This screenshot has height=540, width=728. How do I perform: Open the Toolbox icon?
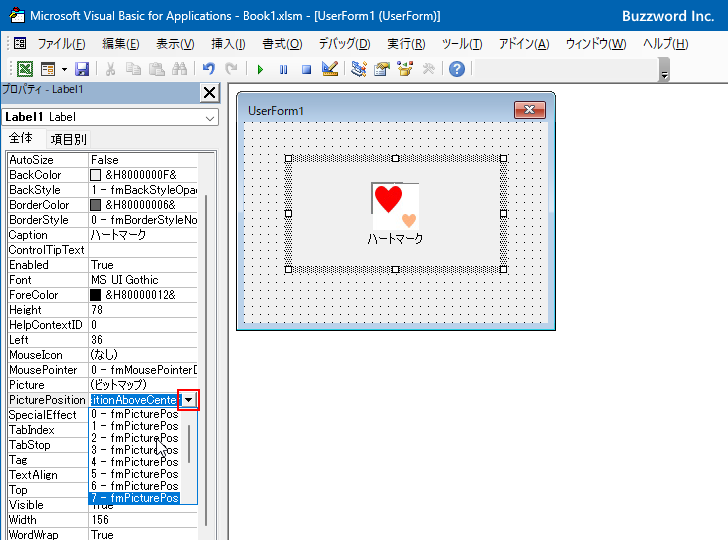point(429,69)
